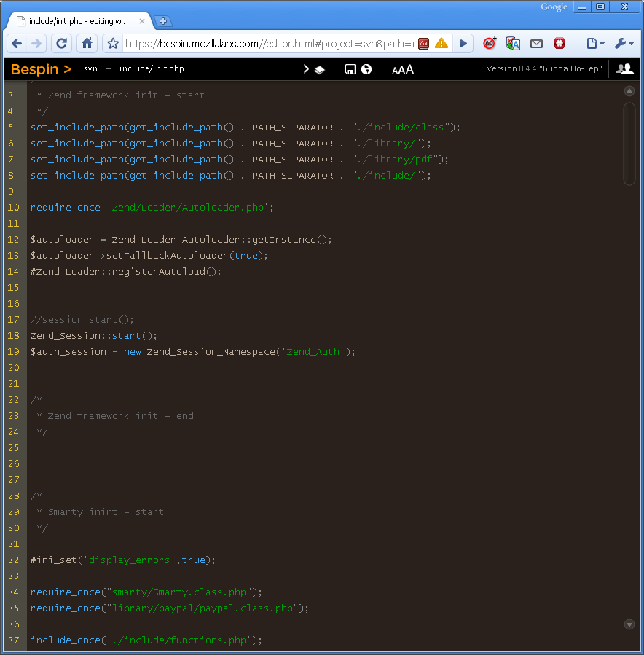Click line 8 with ./include/ path

230,175
